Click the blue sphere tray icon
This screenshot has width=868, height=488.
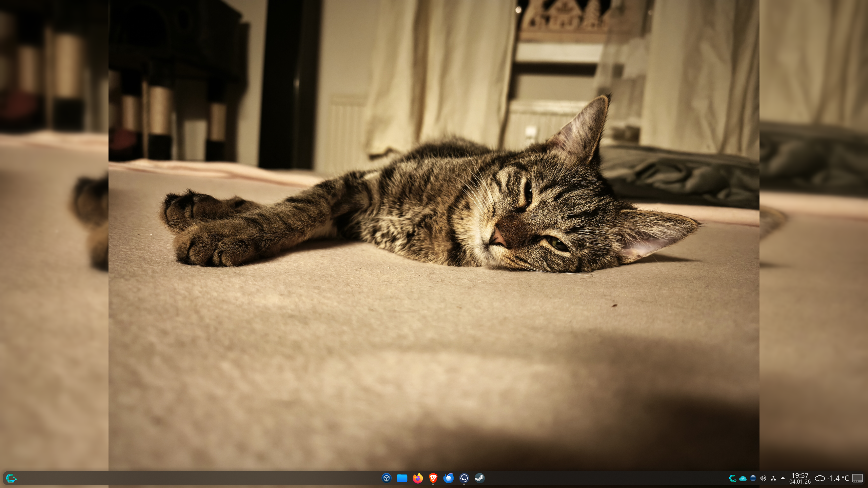753,478
